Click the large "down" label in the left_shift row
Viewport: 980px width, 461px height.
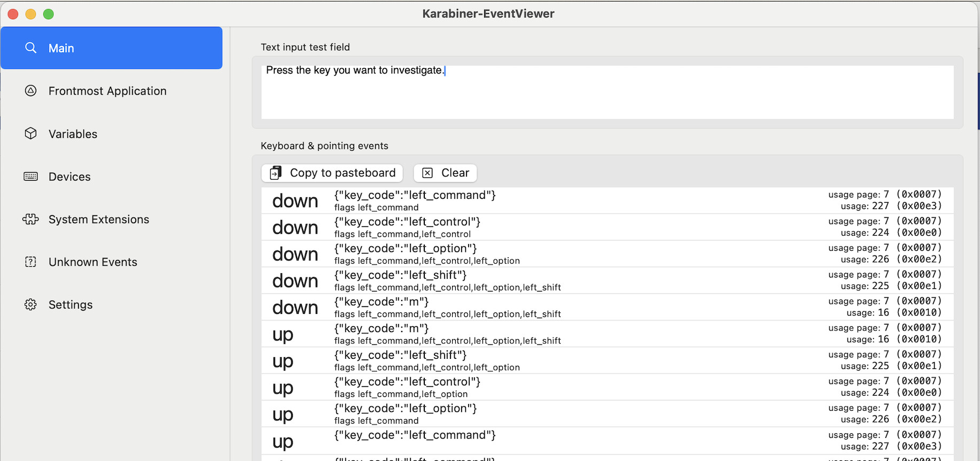[x=295, y=281]
